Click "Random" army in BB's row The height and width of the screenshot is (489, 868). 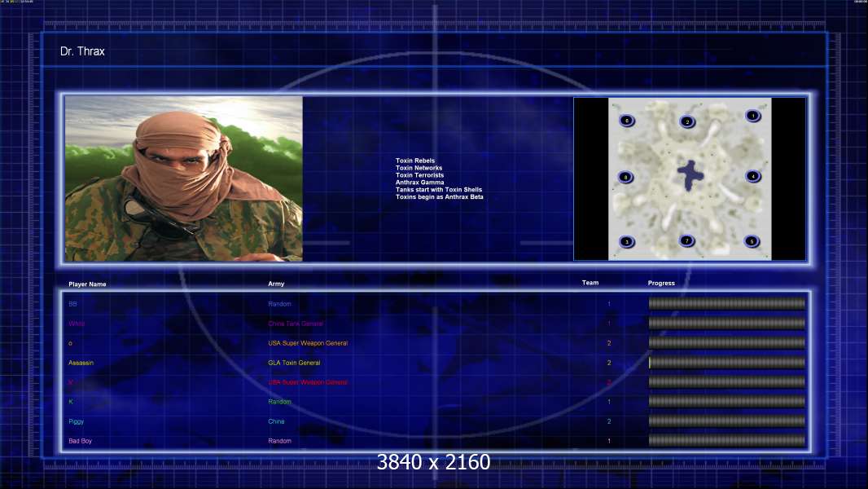279,304
